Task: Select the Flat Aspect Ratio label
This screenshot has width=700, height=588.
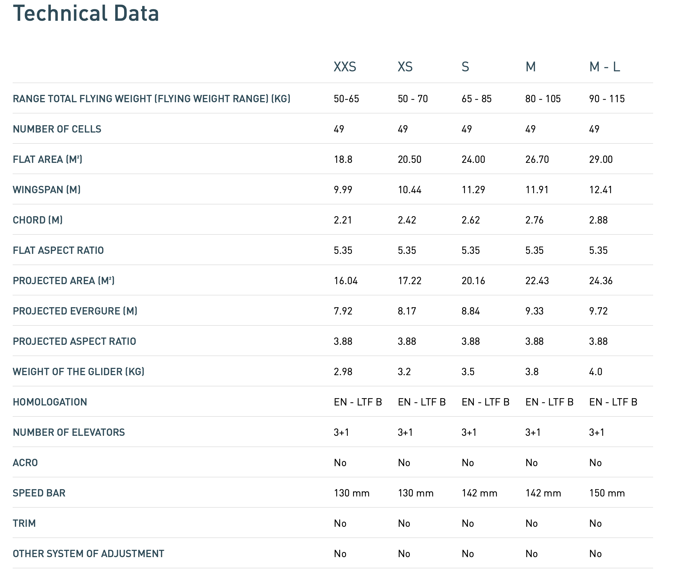Action: (x=58, y=250)
